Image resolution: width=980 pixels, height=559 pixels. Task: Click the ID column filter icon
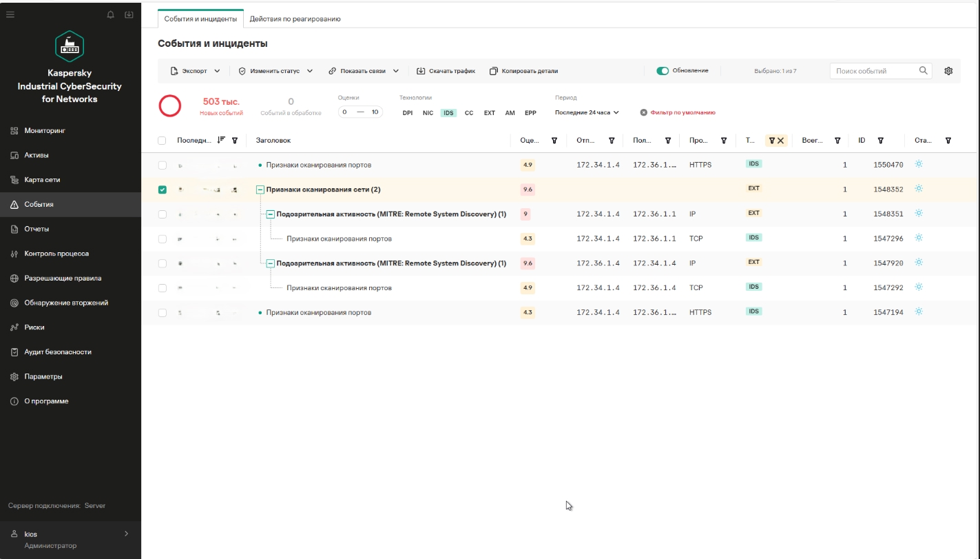(881, 141)
